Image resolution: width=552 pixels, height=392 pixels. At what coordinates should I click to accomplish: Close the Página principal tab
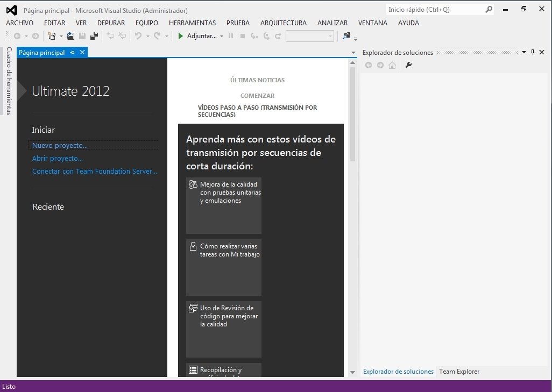point(82,53)
